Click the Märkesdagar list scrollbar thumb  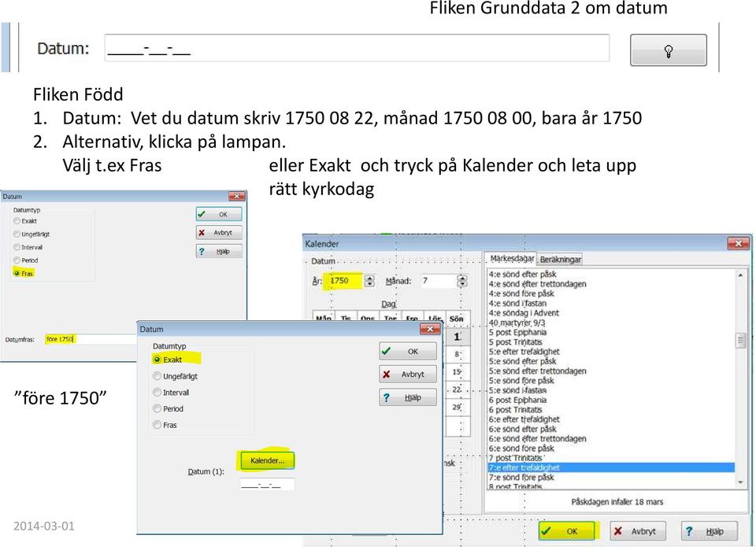tap(740, 340)
